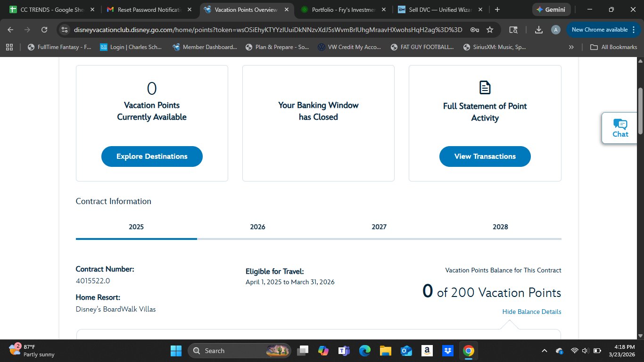Show hidden system tray icons
644x362 pixels.
click(544, 351)
